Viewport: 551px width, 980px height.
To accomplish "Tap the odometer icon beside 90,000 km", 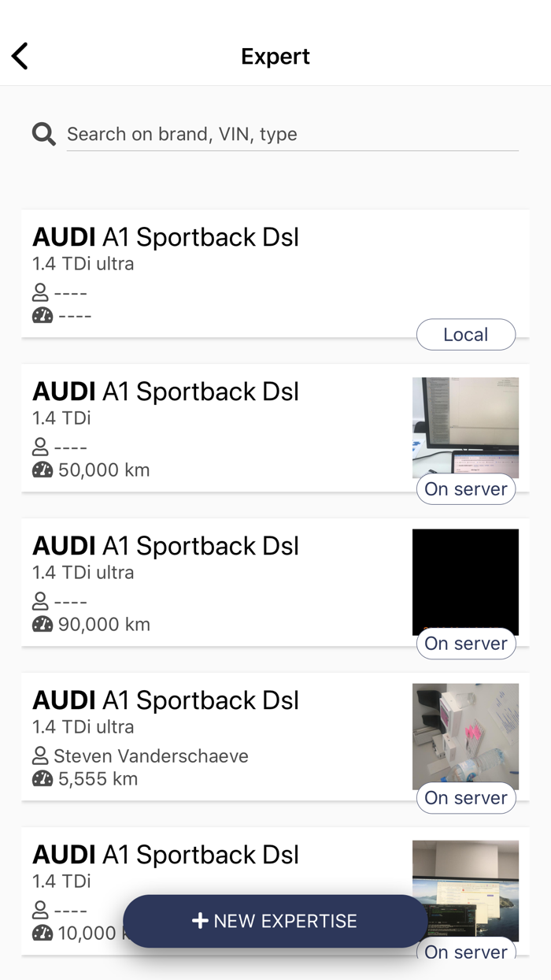I will (43, 625).
